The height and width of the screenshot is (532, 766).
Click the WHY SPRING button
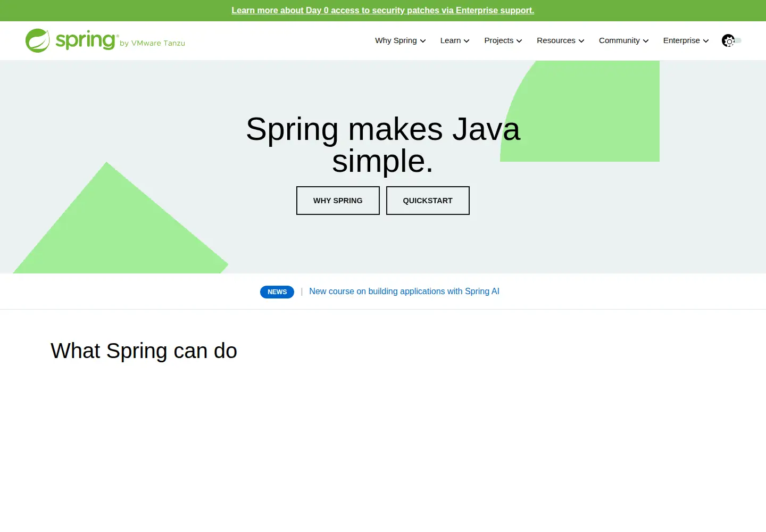point(338,201)
